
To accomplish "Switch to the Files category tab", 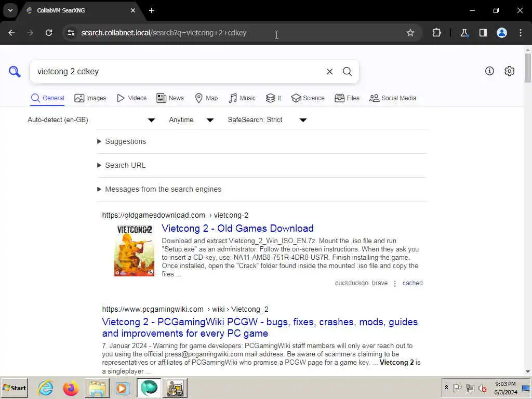I will click(x=347, y=98).
